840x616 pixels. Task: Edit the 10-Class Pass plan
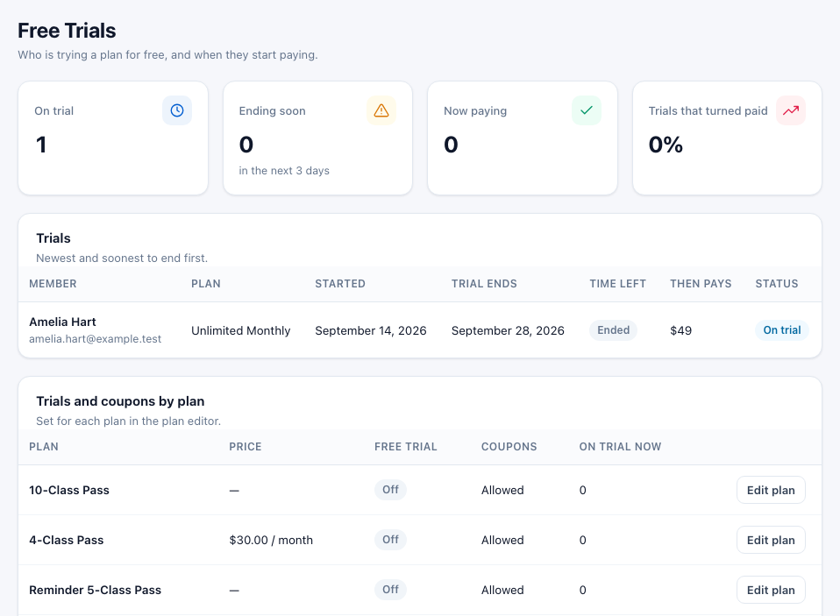(x=771, y=490)
